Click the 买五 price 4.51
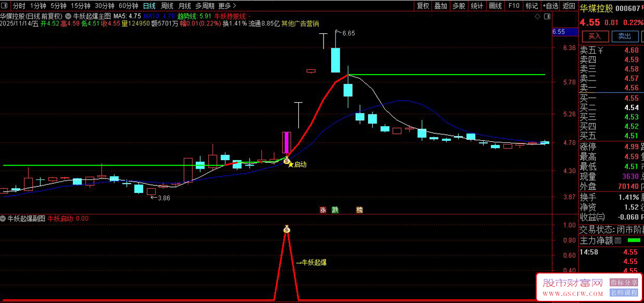 point(631,135)
